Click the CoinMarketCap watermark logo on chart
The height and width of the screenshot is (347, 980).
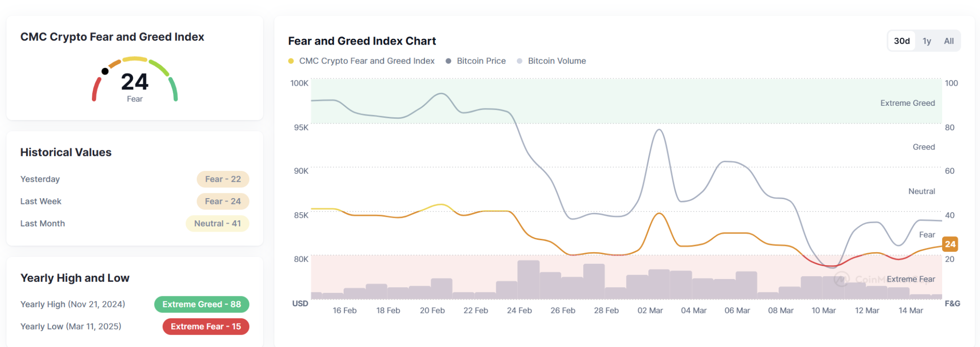[x=842, y=279]
